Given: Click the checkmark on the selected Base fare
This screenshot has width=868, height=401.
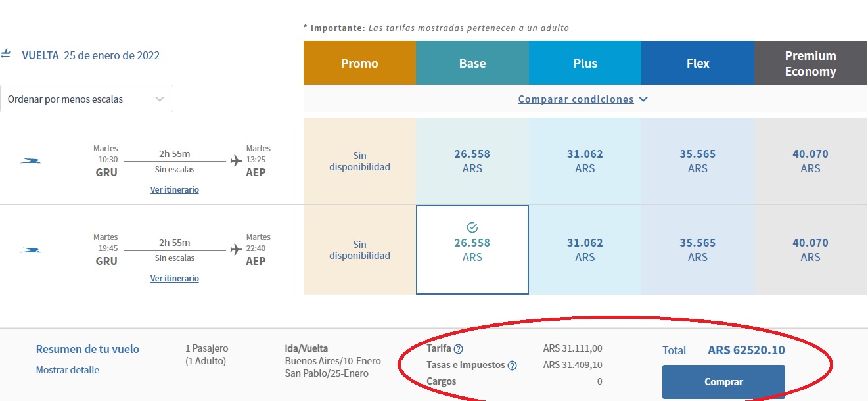Looking at the screenshot, I should point(472,227).
